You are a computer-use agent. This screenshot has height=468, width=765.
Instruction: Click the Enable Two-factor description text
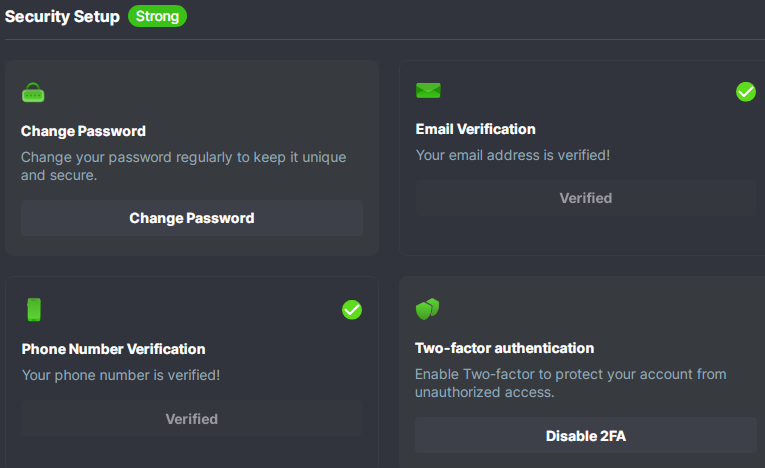click(x=570, y=383)
